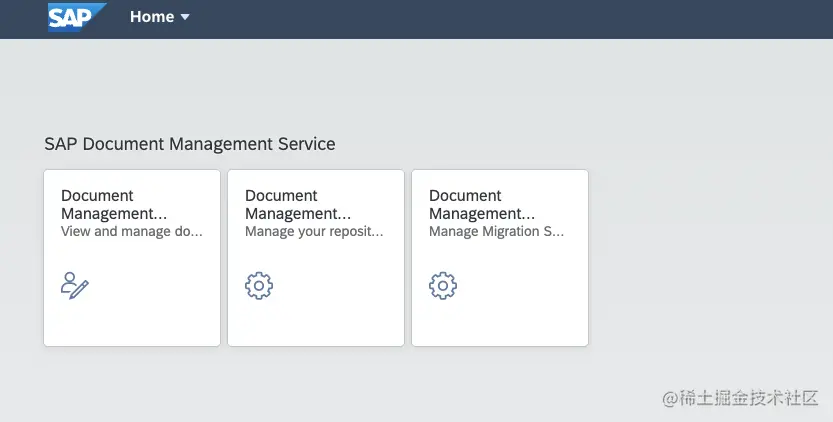
Task: Click the 'SAP Document Management Service' group heading
Action: coord(190,144)
